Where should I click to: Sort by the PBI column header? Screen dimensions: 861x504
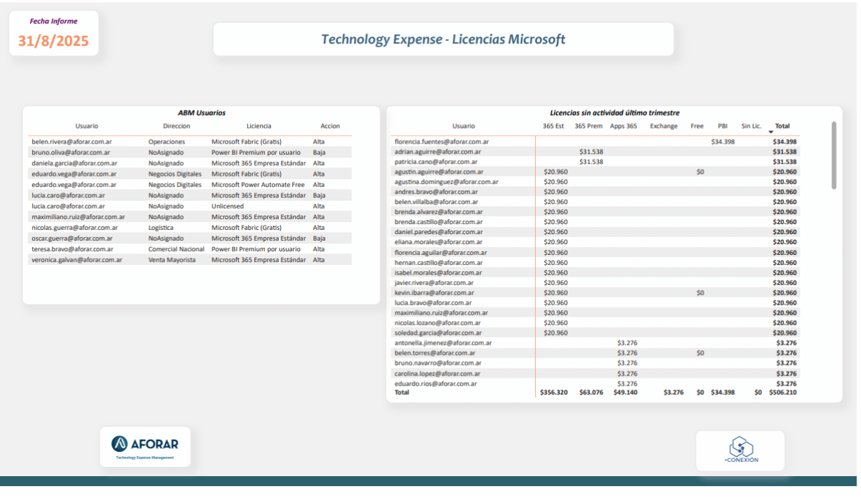723,126
